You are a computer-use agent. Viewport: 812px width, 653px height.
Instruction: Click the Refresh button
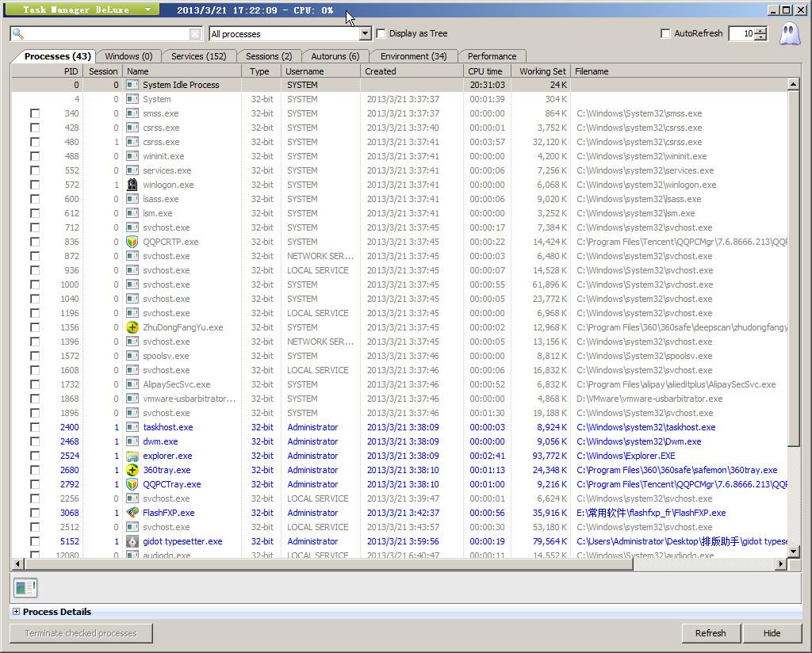[x=710, y=633]
